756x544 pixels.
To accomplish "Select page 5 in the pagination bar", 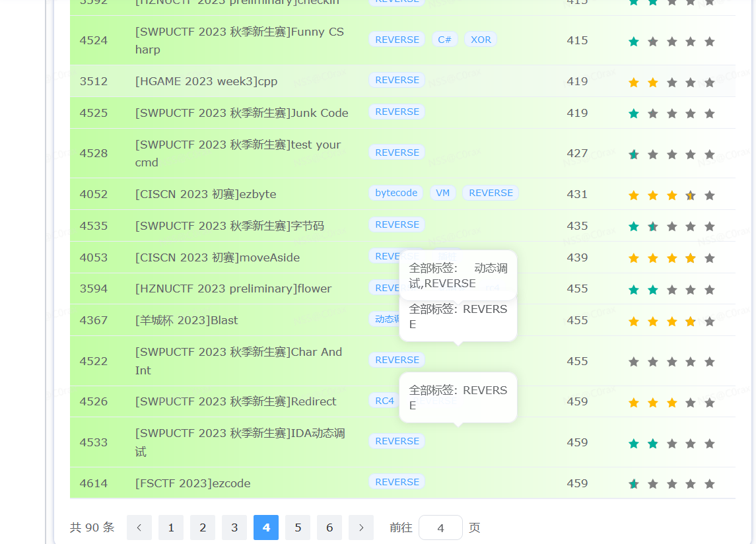I will pos(297,527).
